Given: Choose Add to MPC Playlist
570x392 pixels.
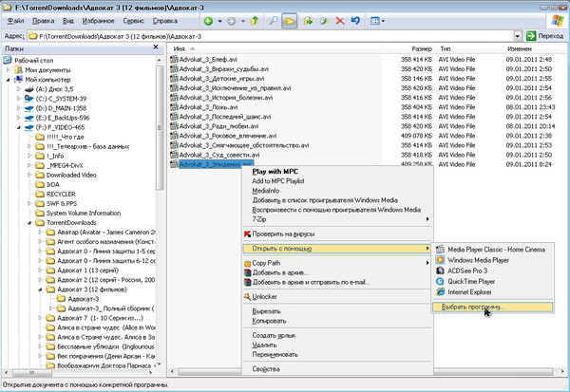Looking at the screenshot, I should click(278, 181).
